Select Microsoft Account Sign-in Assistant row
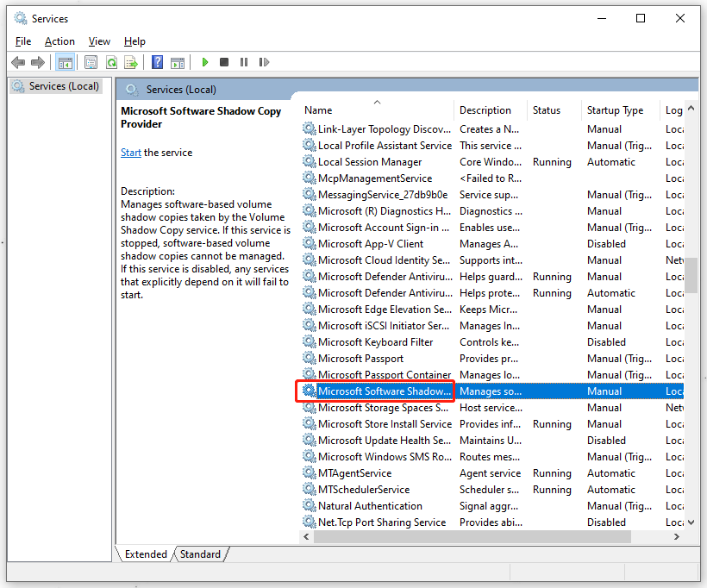 coord(492,228)
